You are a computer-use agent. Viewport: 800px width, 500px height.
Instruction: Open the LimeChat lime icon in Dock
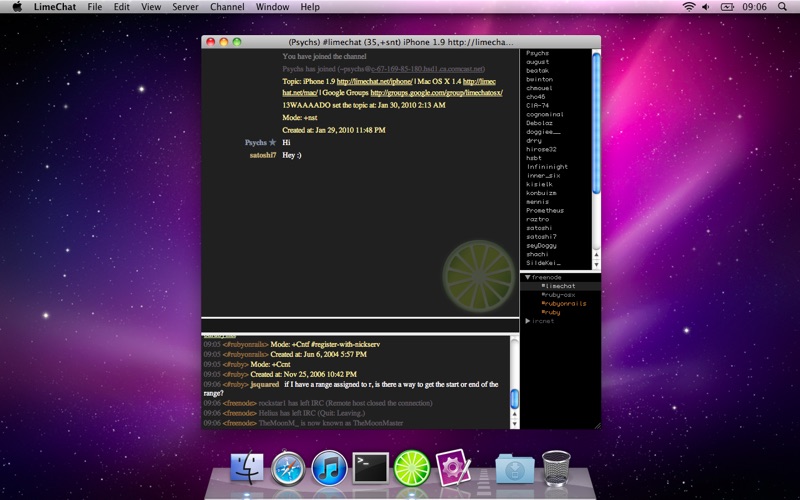pos(411,467)
